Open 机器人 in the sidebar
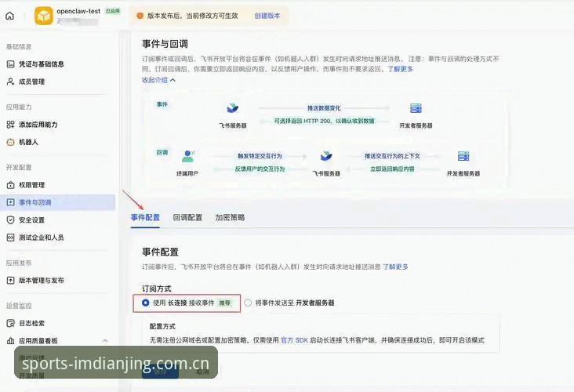Screen dimensions: 574x392 28,142
